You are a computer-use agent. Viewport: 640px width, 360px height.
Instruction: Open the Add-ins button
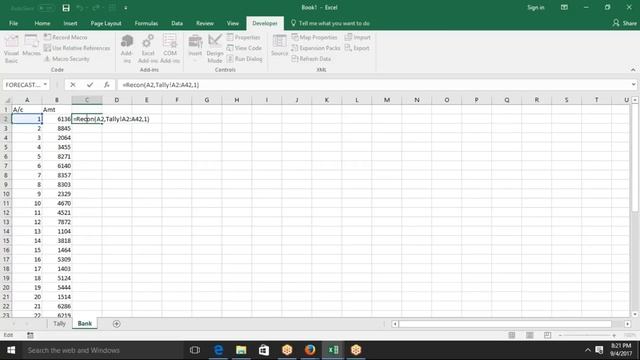coord(127,49)
